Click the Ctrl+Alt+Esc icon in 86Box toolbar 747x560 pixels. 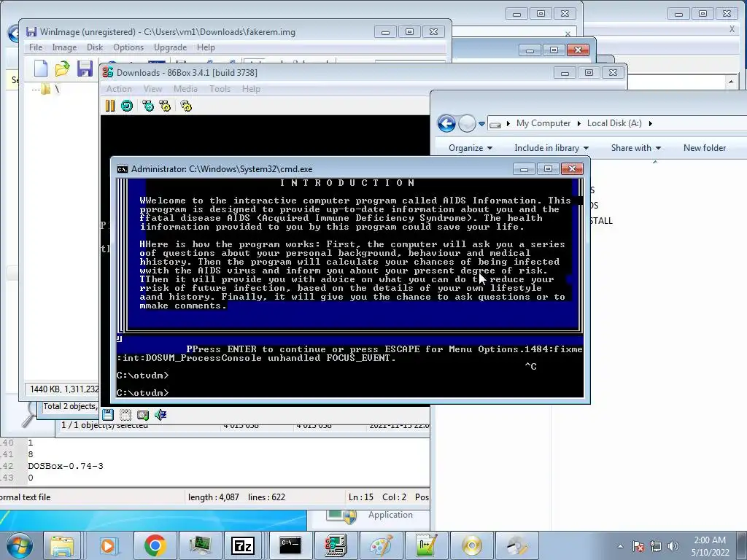point(165,106)
